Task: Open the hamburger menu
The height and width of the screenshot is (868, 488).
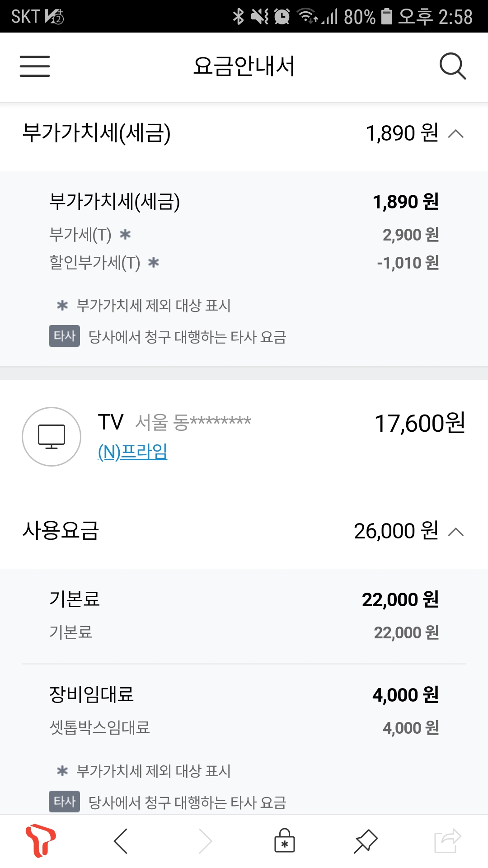Action: 35,66
